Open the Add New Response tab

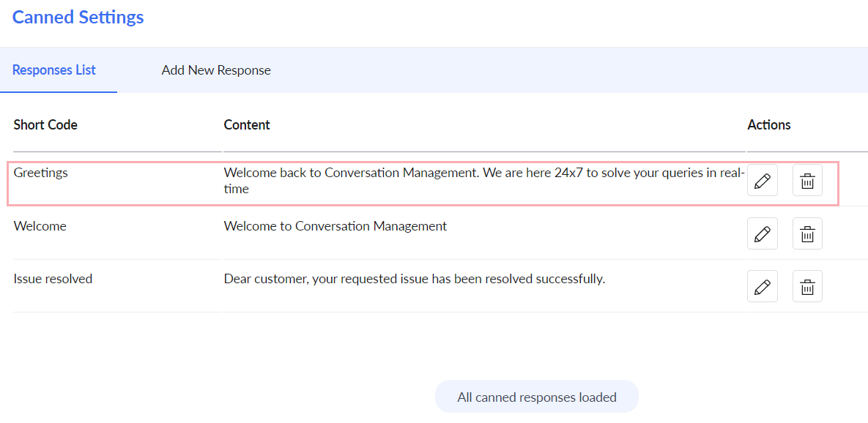click(216, 70)
